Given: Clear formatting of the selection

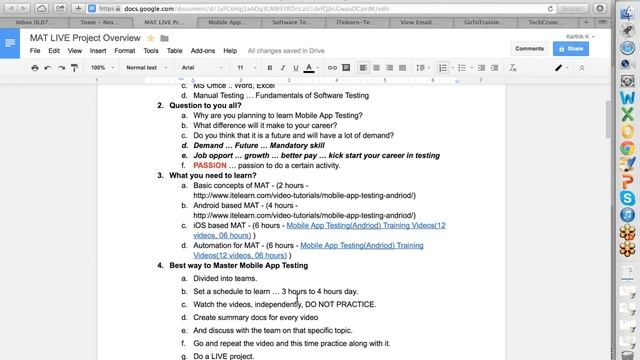Looking at the screenshot, I should 513,68.
